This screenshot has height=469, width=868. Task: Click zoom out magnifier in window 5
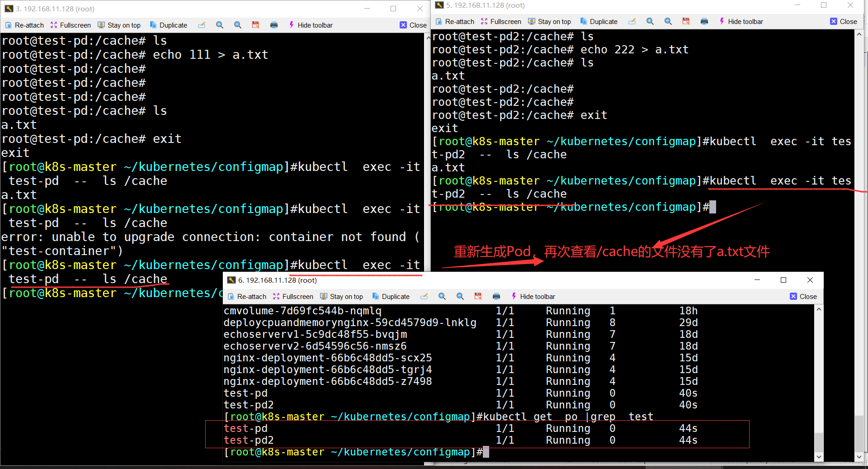668,22
